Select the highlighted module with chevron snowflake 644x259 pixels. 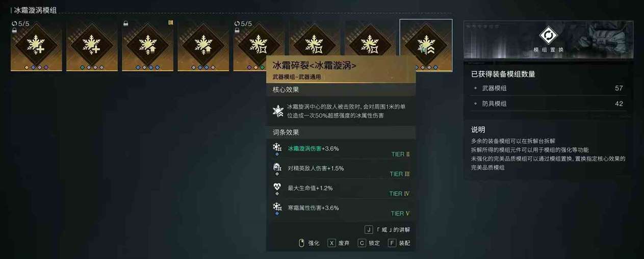tap(426, 45)
